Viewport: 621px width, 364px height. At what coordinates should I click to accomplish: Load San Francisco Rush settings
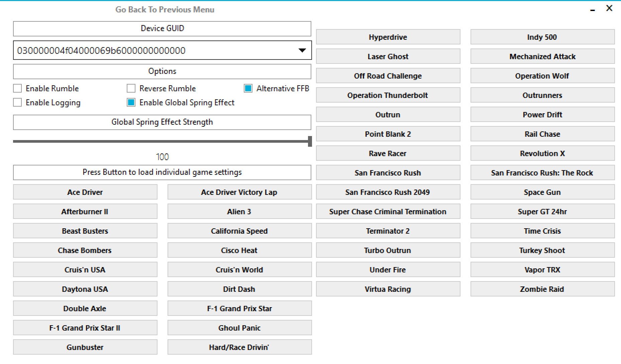pos(388,173)
